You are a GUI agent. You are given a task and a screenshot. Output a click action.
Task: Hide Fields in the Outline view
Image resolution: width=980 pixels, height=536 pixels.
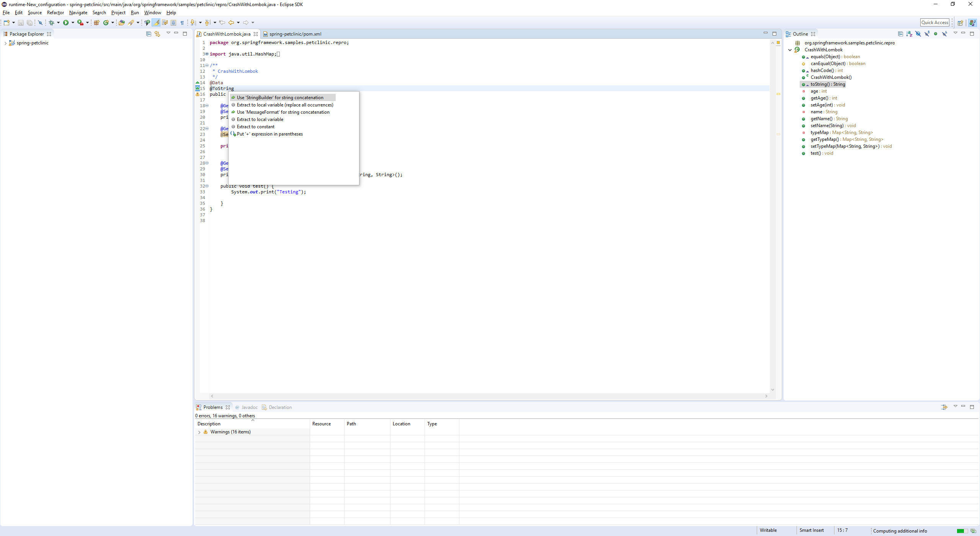tap(918, 34)
